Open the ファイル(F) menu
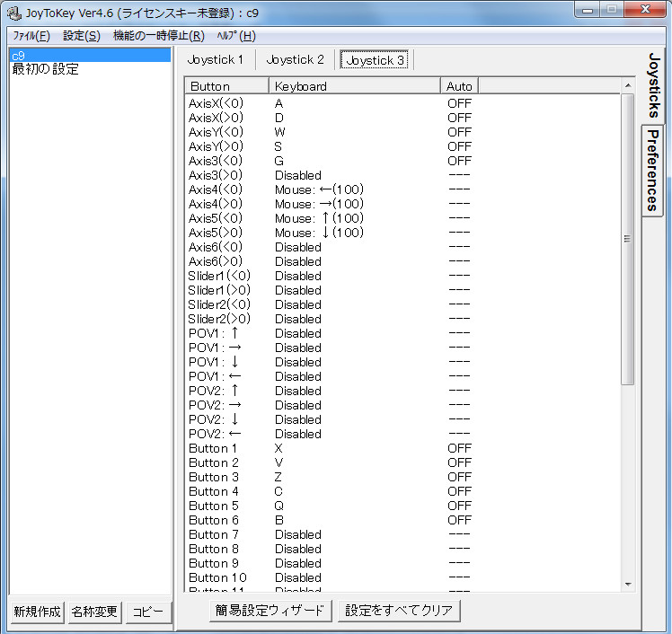 (x=31, y=36)
